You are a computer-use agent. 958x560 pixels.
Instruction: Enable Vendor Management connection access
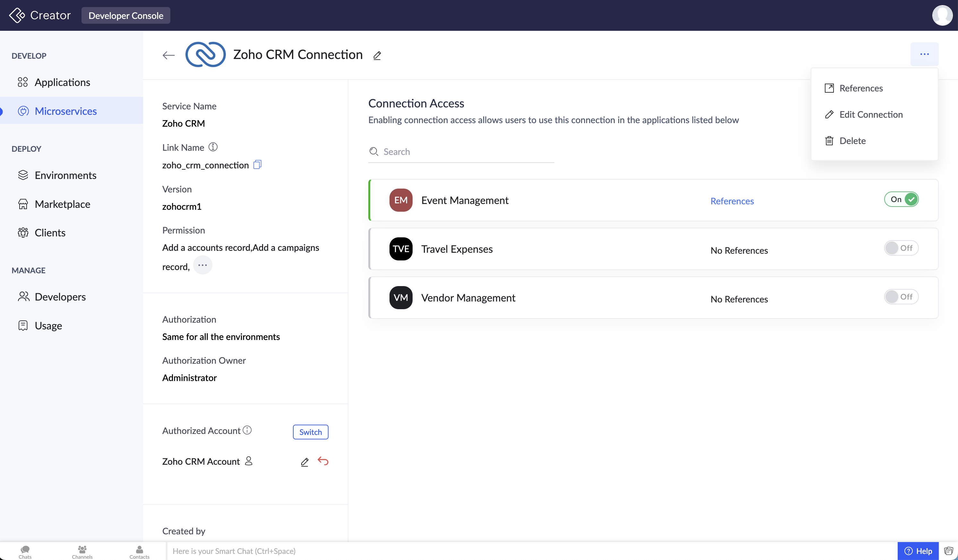tap(901, 297)
